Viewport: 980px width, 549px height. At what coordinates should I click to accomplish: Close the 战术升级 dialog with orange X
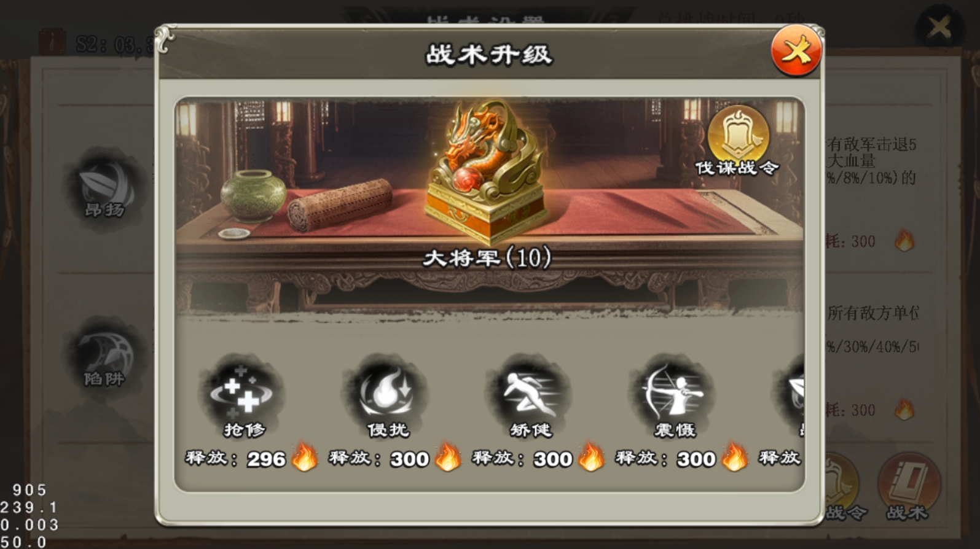click(x=796, y=52)
